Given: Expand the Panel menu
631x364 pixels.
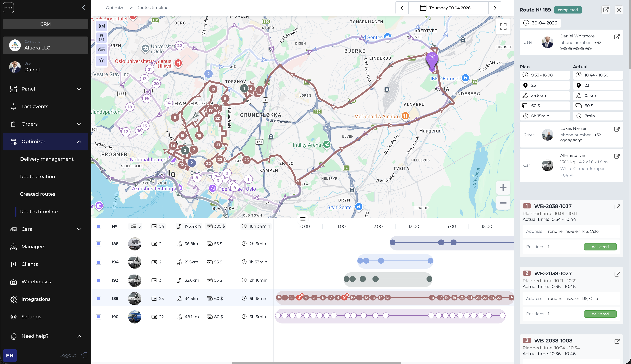Looking at the screenshot, I should pos(45,89).
